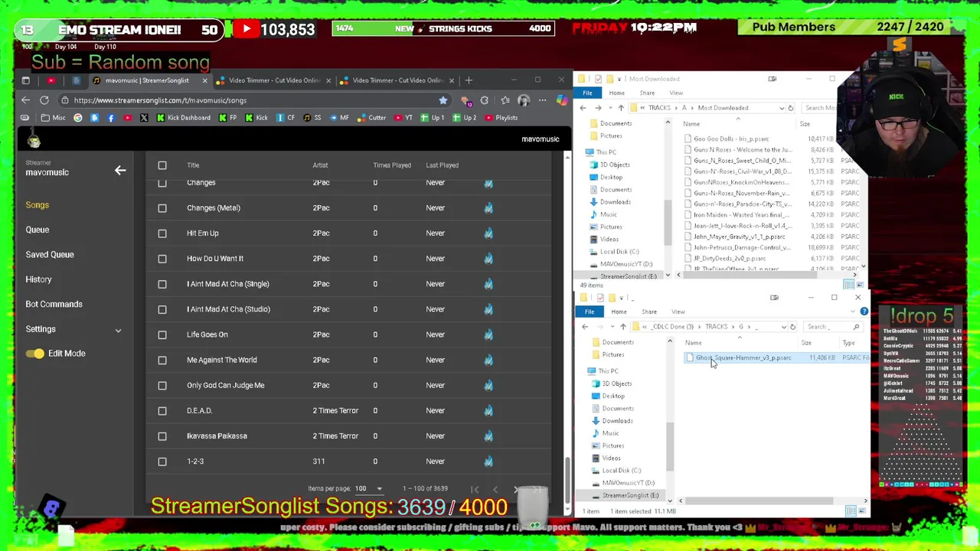
Task: Open Bot Commands in sidebar
Action: coord(54,304)
